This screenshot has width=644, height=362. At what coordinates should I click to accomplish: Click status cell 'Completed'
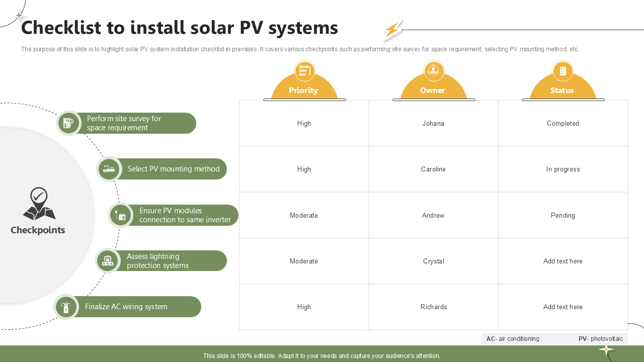coord(563,123)
